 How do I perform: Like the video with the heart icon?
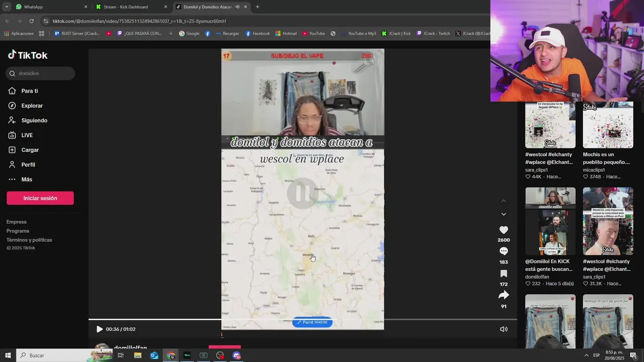point(504,230)
